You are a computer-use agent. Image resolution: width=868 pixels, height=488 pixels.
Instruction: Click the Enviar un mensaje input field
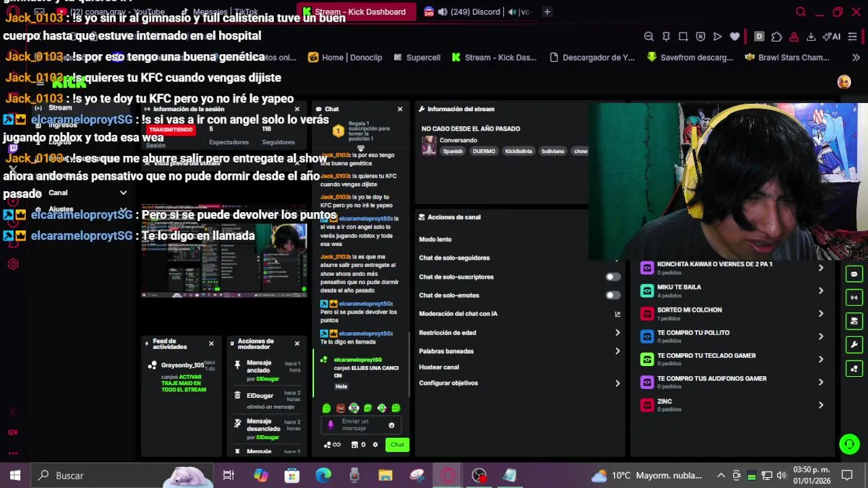click(359, 425)
